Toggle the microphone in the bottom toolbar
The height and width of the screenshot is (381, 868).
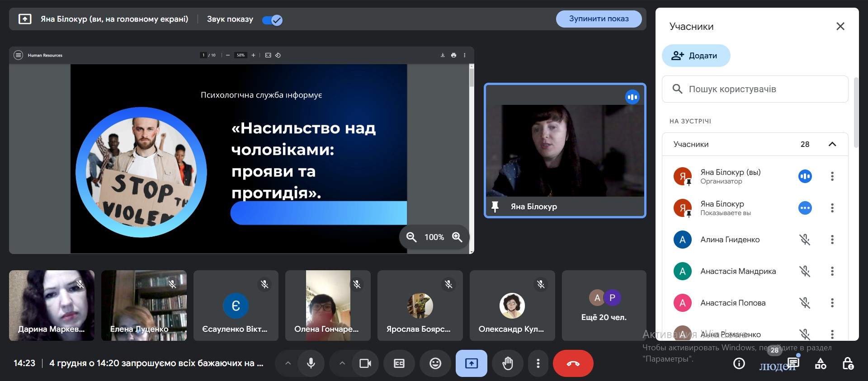[x=311, y=363]
